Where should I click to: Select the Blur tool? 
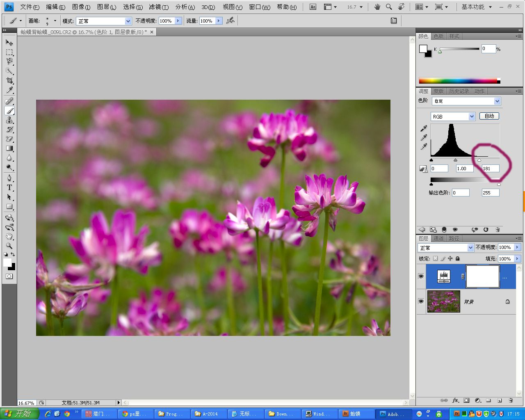click(9, 158)
